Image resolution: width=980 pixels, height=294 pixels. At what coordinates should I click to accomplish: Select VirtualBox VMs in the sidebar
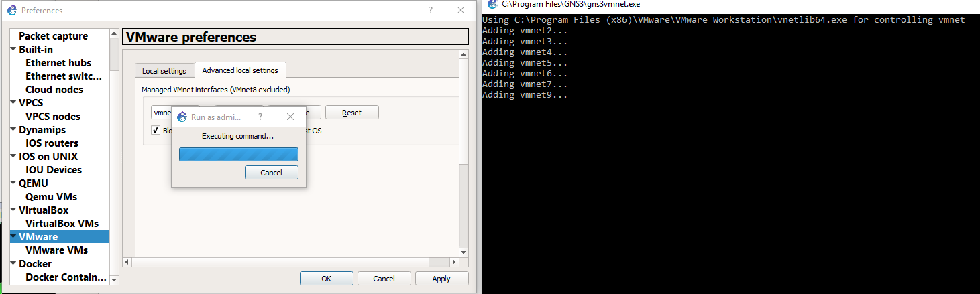click(x=62, y=224)
